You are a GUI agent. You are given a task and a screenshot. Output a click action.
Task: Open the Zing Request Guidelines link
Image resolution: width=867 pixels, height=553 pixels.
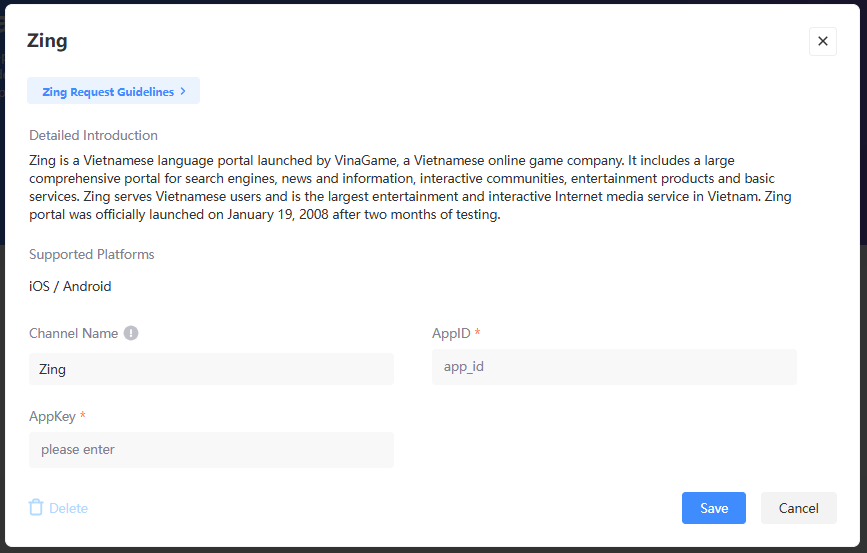pyautogui.click(x=108, y=92)
